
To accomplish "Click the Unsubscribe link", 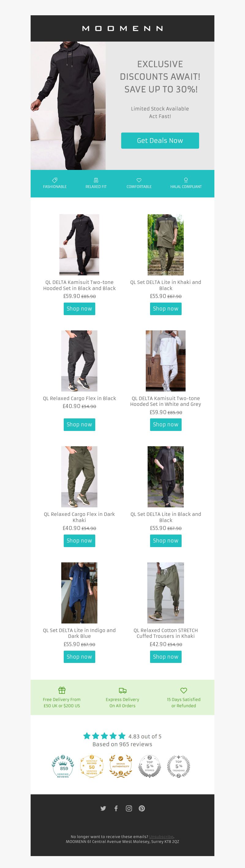I will [x=161, y=836].
